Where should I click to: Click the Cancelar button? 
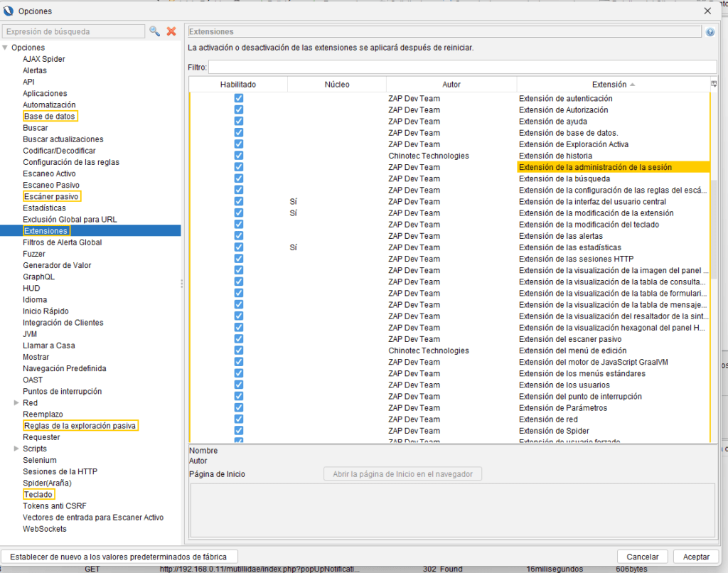click(643, 557)
